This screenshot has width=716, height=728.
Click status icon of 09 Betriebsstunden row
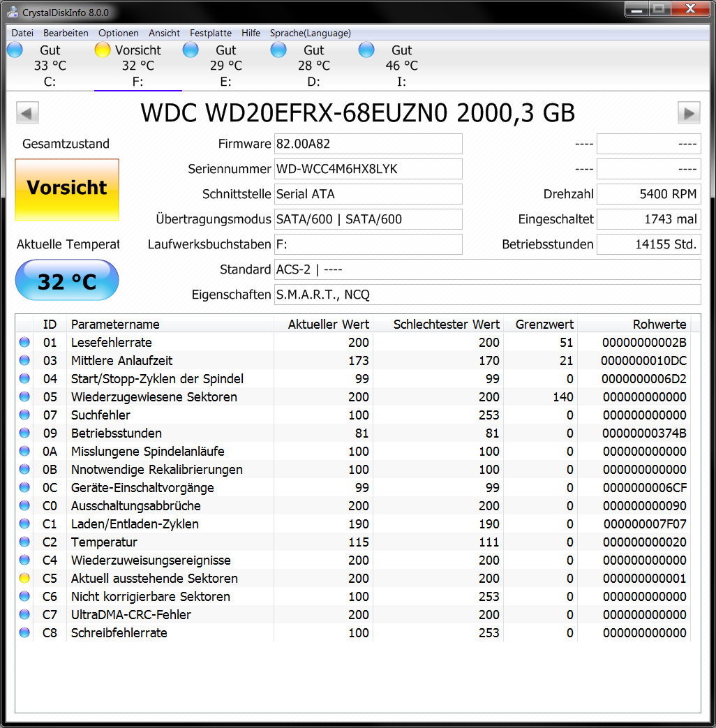point(24,433)
